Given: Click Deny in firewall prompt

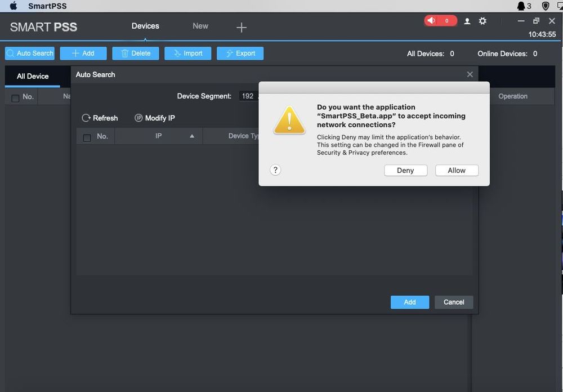Looking at the screenshot, I should [406, 170].
